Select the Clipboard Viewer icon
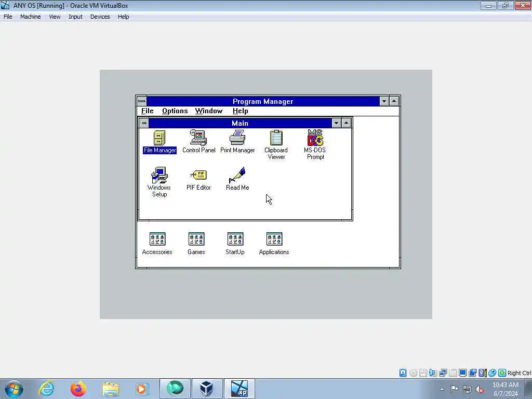Screen dimensions: 532x399 tap(276, 145)
